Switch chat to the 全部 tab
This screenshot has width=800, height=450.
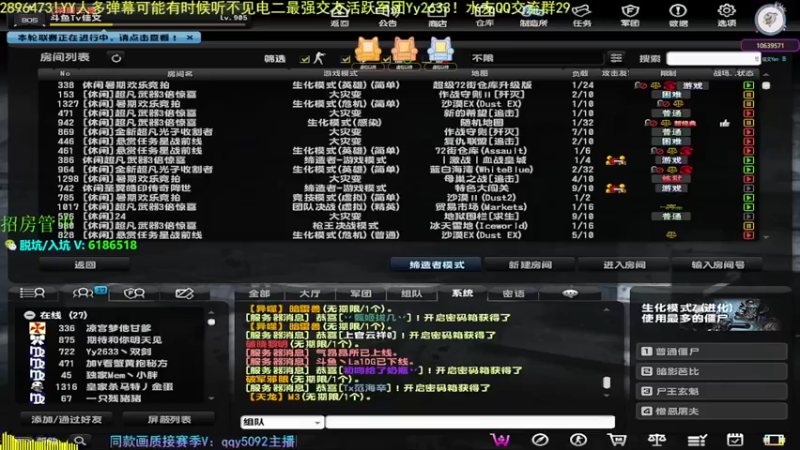259,293
